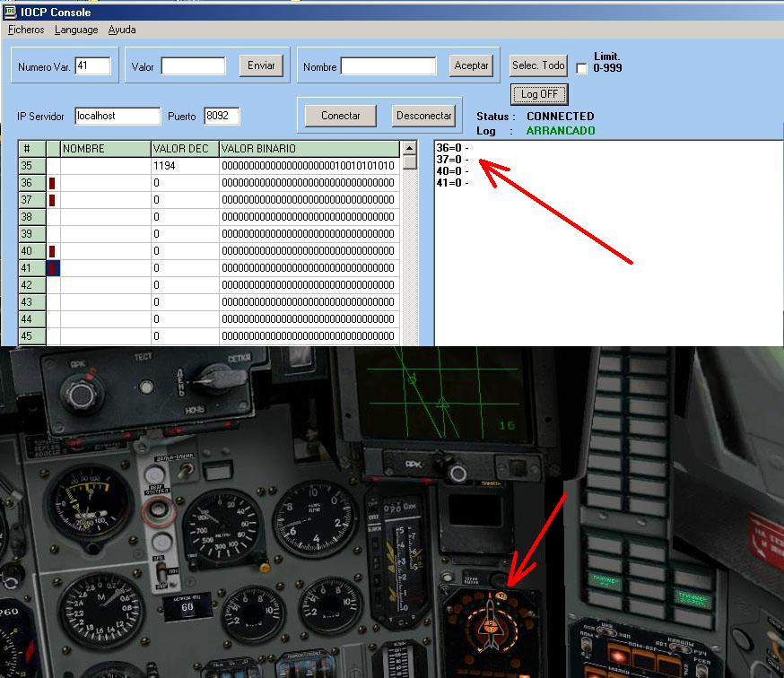The height and width of the screenshot is (678, 784).
Task: Focus the Valor input field
Action: (x=193, y=66)
